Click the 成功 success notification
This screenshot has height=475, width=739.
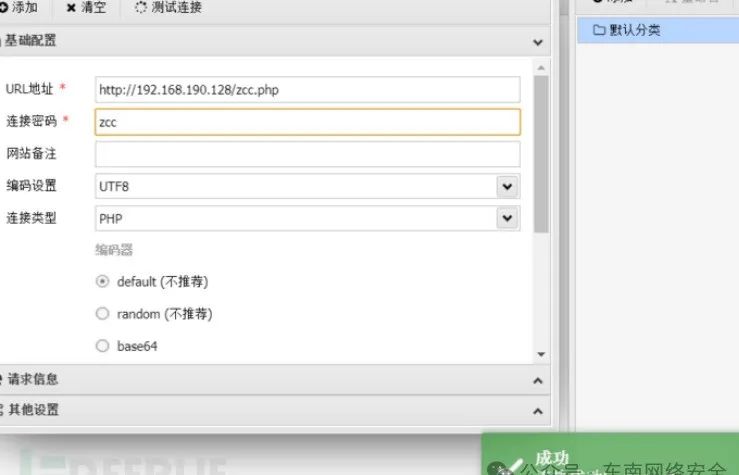pos(610,454)
